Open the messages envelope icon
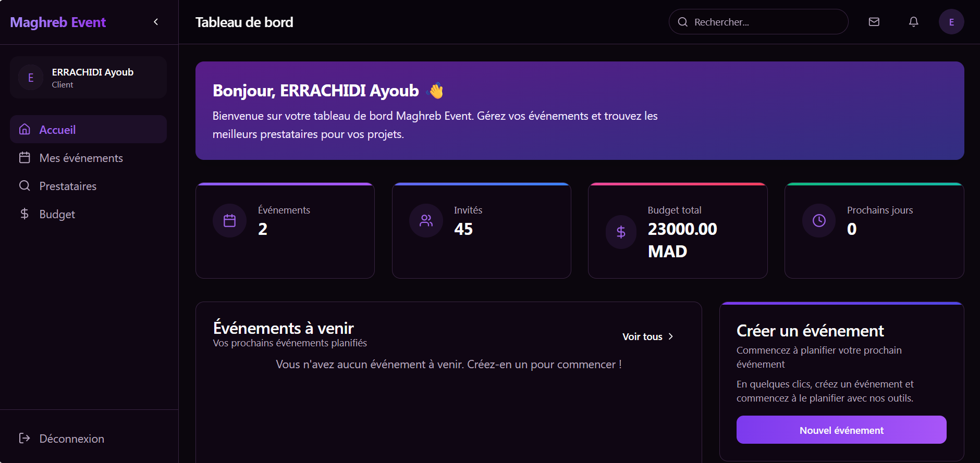Screen dimensions: 980x463 [874, 22]
